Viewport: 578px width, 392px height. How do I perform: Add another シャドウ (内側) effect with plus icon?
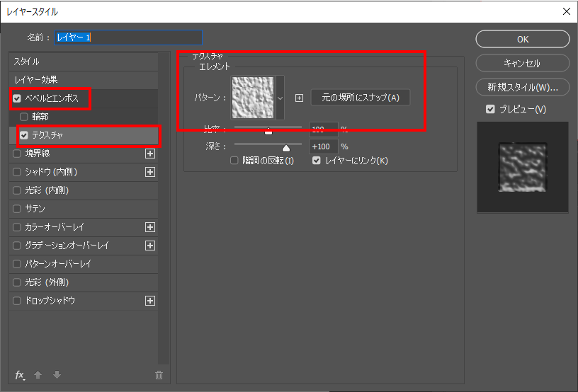(x=149, y=171)
